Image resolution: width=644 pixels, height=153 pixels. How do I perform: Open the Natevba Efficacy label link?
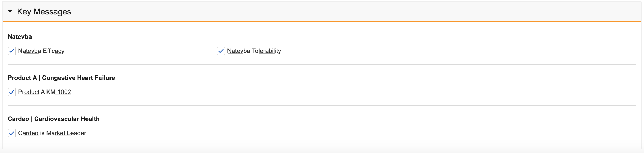coord(41,51)
